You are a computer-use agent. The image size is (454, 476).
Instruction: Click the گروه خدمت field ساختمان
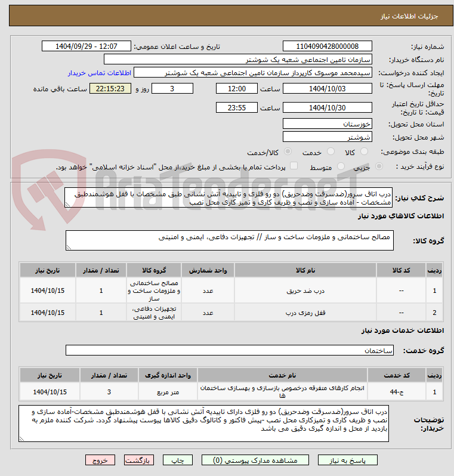point(230,350)
